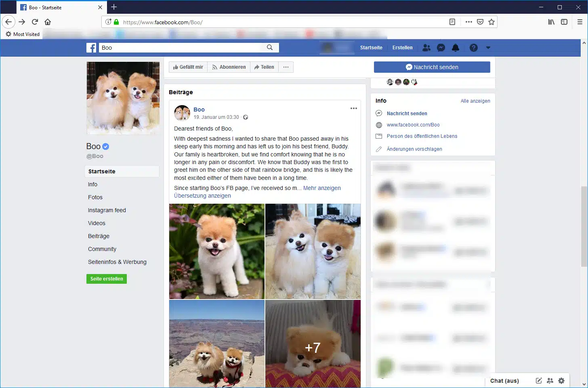Click the green Seite erstellen button
The height and width of the screenshot is (388, 588).
107,279
